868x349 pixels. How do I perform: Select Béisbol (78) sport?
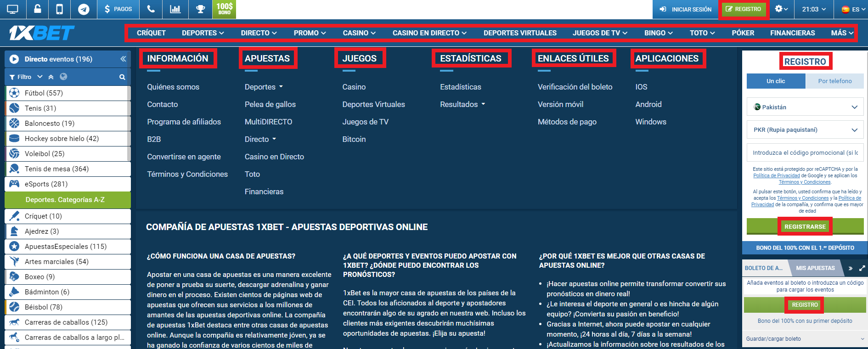coord(68,307)
